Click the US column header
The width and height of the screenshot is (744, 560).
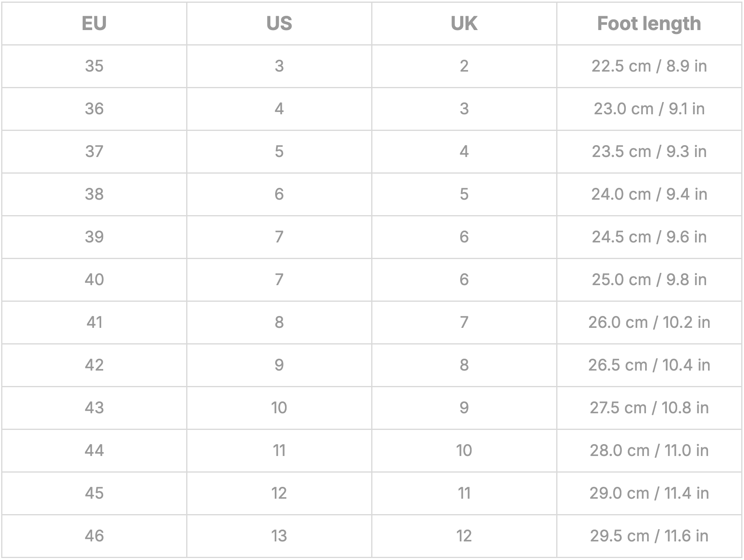[279, 23]
